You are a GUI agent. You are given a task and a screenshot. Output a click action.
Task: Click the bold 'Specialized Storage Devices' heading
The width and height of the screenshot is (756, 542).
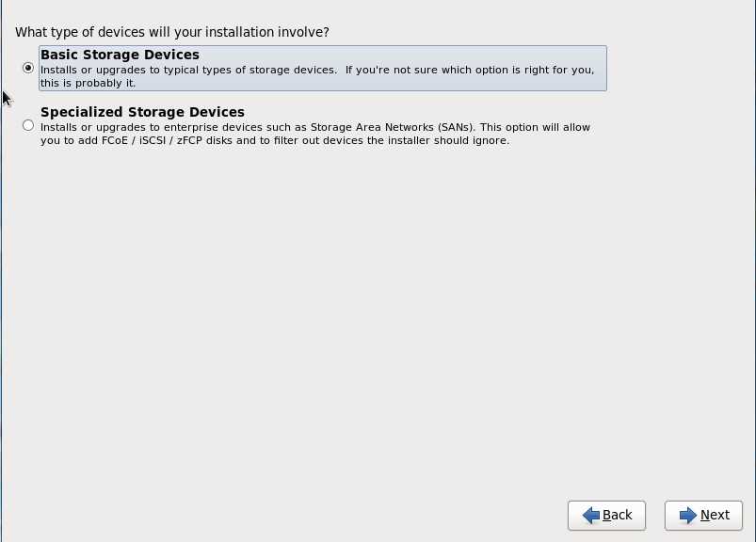[143, 112]
